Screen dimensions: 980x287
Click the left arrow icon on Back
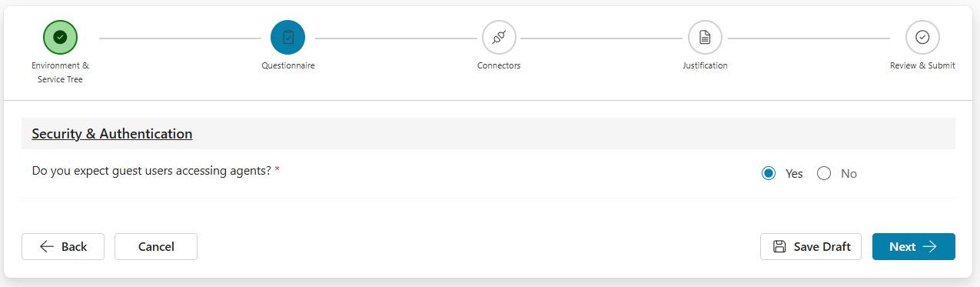coord(47,246)
